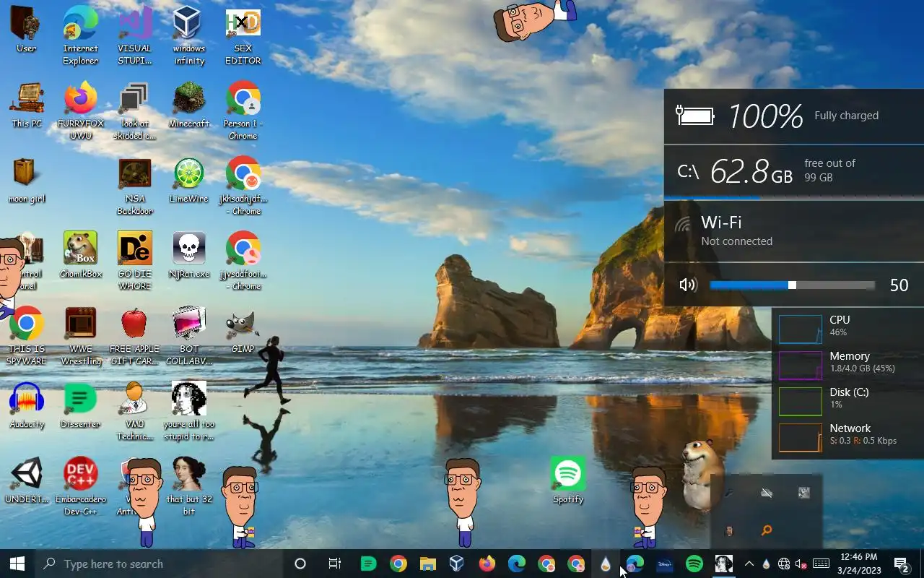Select the VISUAL STUPI... desktop shortcut
The width and height of the screenshot is (924, 578).
135,35
